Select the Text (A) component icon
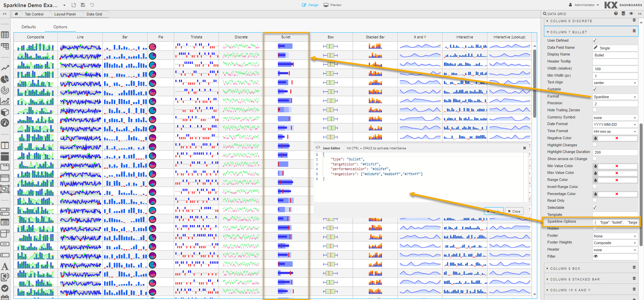 tap(5, 266)
